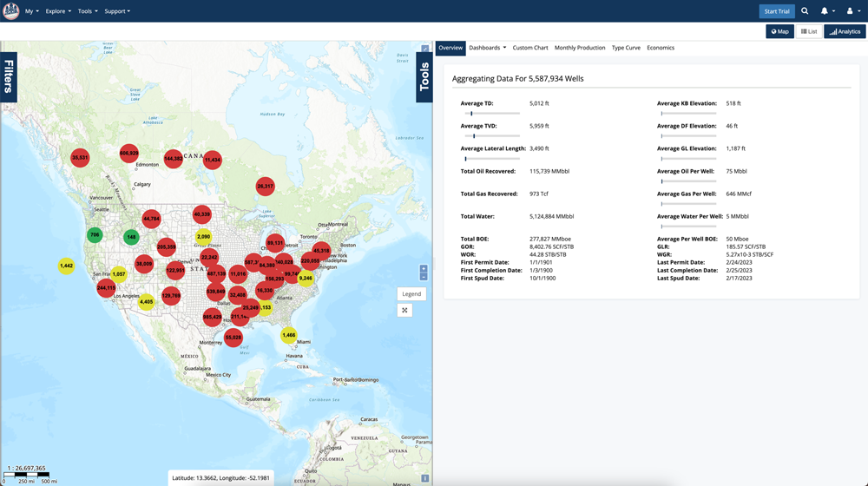Viewport: 868px width, 486px height.
Task: Open the Explore menu dropdown
Action: click(58, 11)
